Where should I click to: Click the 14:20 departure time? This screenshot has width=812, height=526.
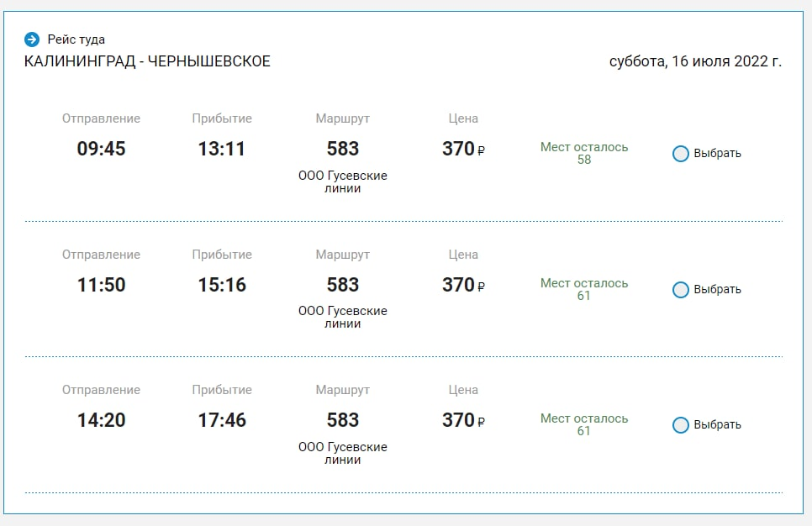(x=101, y=421)
